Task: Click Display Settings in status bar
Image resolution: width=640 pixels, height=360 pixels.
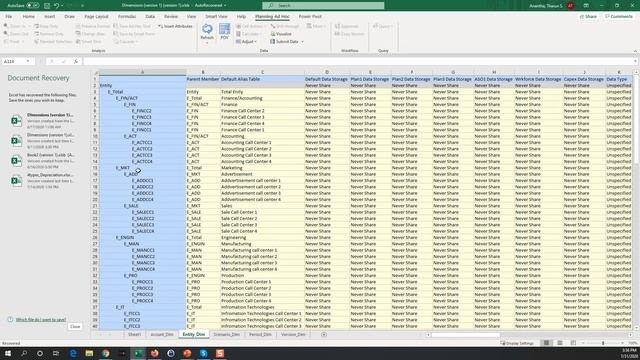Action: pyautogui.click(x=517, y=343)
